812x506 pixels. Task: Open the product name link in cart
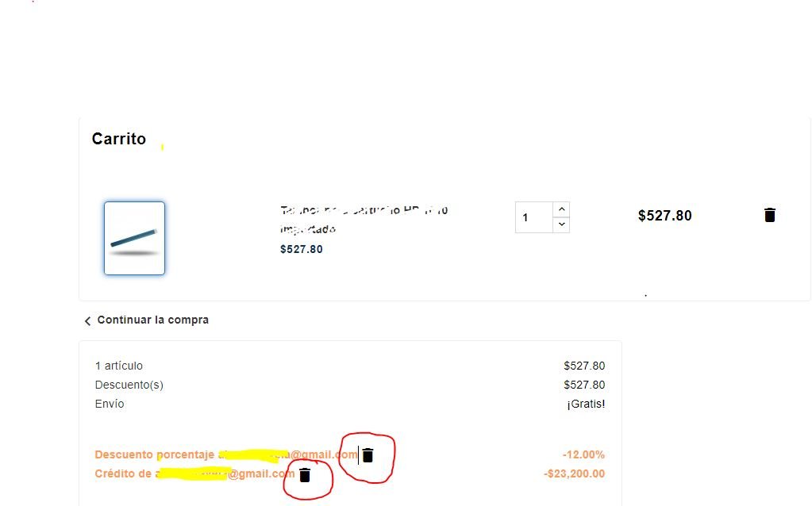[364, 220]
